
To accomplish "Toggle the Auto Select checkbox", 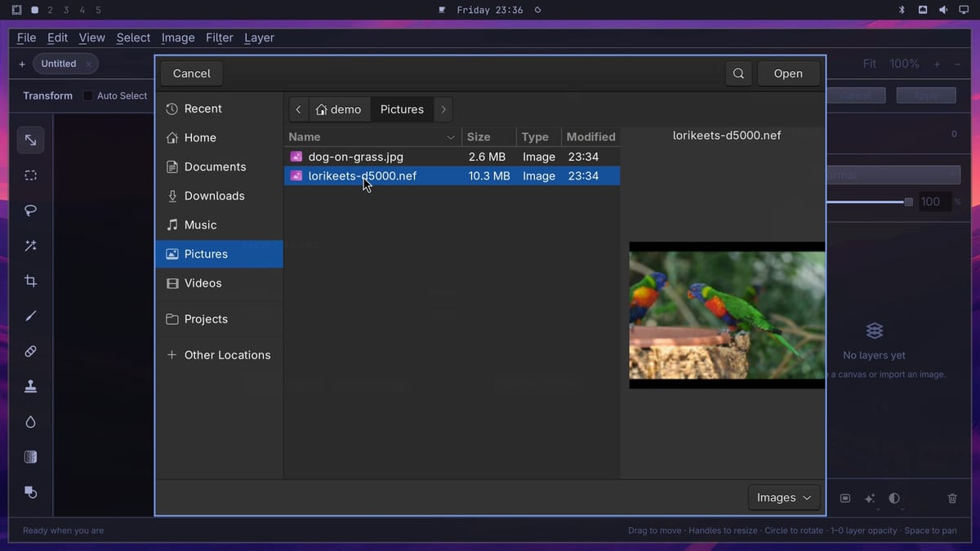I will (88, 96).
